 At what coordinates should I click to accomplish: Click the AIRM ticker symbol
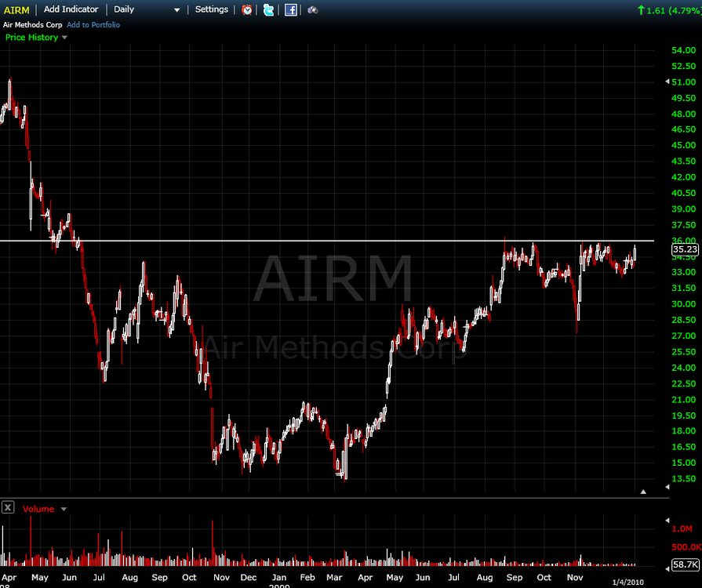coord(16,10)
